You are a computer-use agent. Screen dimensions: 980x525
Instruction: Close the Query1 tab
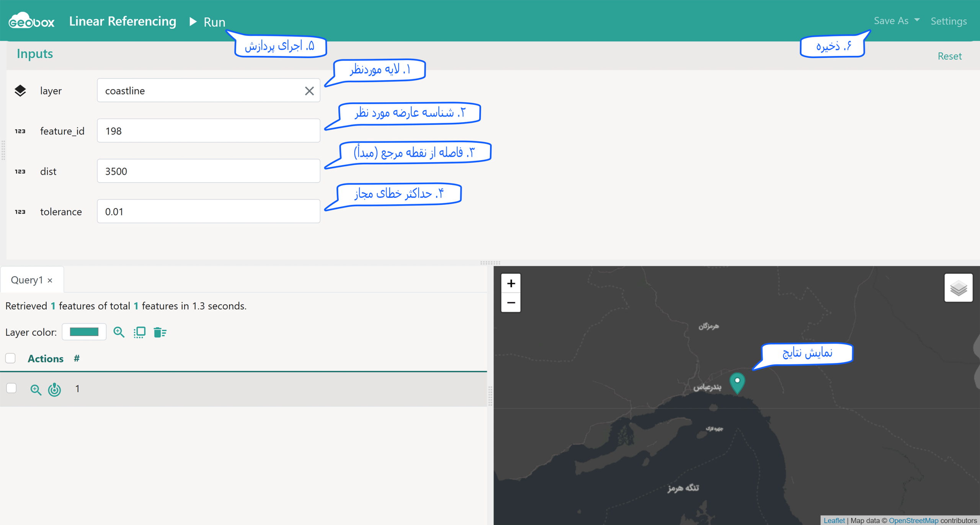[x=50, y=280]
